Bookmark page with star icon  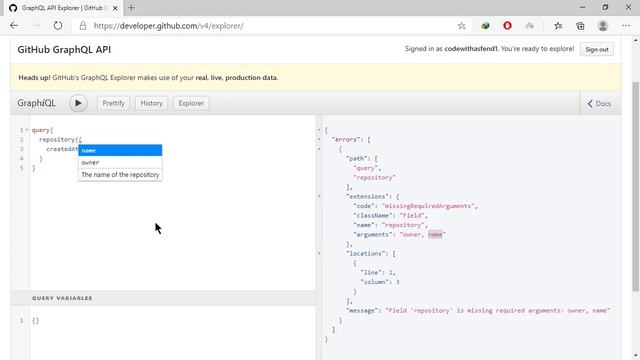[x=461, y=26]
